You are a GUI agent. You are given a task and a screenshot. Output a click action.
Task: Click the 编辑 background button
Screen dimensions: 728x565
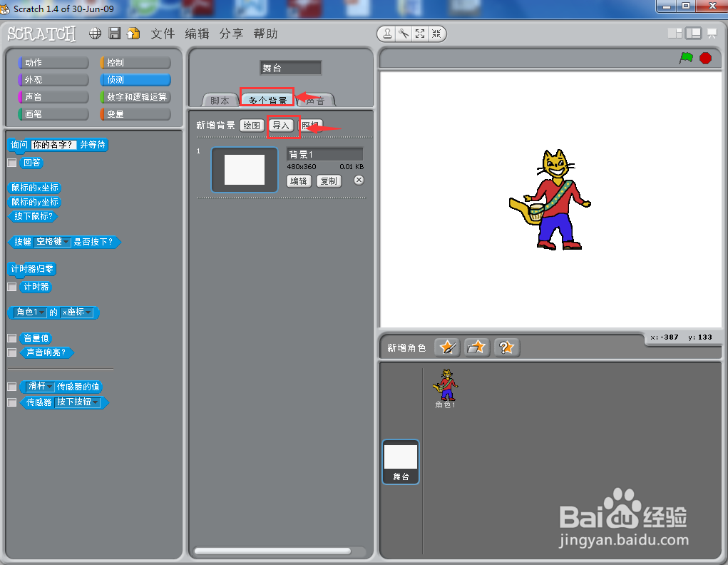click(x=299, y=180)
